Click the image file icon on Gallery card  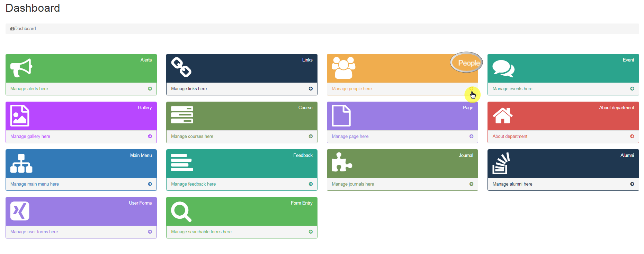[x=20, y=115]
